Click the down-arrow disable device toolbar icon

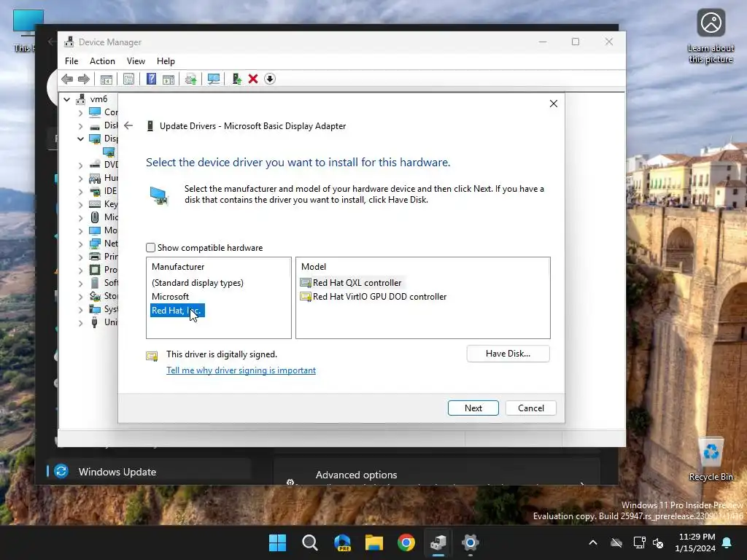click(270, 79)
